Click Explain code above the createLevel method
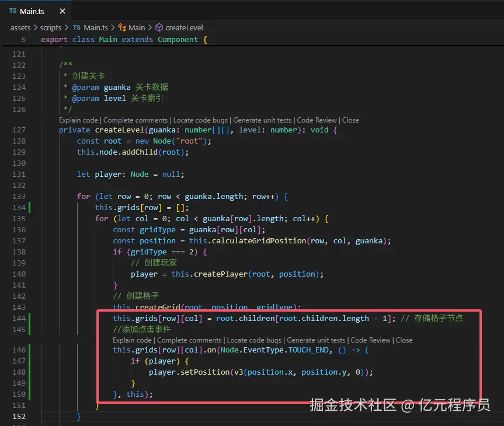 pos(78,120)
